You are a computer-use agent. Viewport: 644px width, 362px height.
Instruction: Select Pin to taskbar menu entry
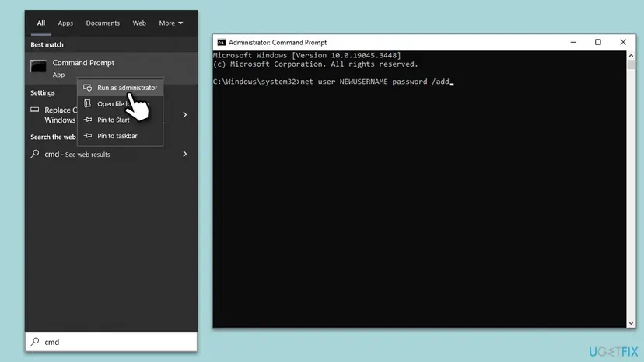tap(121, 135)
